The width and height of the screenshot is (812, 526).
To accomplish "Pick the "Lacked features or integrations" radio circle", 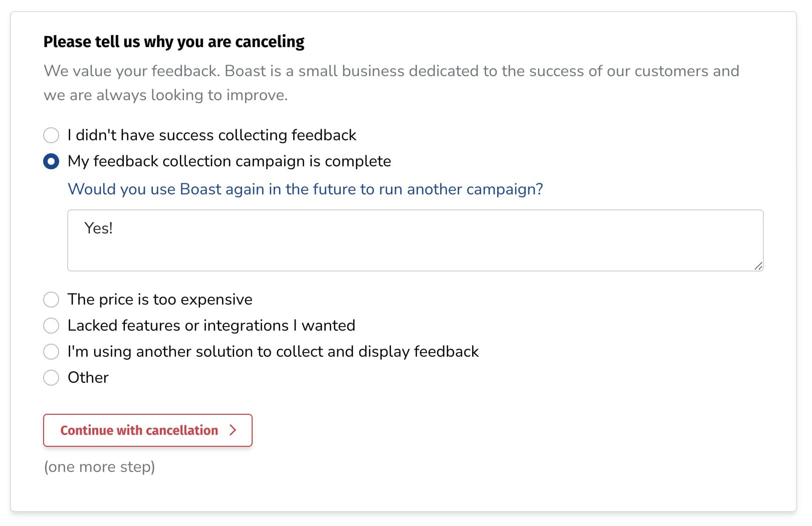I will (x=51, y=326).
